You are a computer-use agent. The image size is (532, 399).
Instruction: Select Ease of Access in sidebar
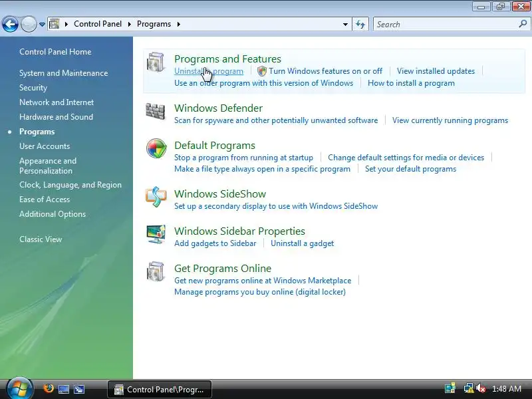[45, 199]
